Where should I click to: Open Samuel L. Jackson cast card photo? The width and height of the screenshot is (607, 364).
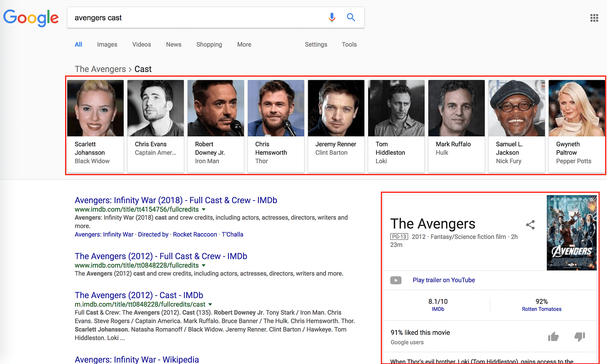[x=517, y=108]
